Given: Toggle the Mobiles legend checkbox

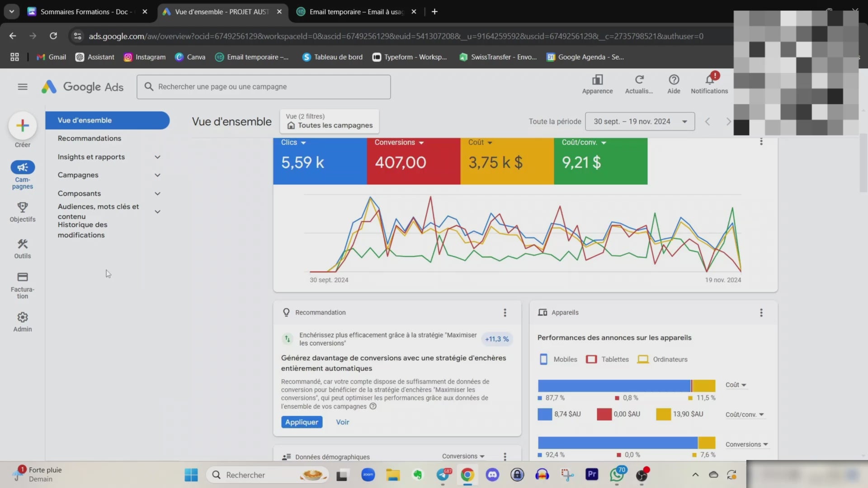Looking at the screenshot, I should (543, 359).
